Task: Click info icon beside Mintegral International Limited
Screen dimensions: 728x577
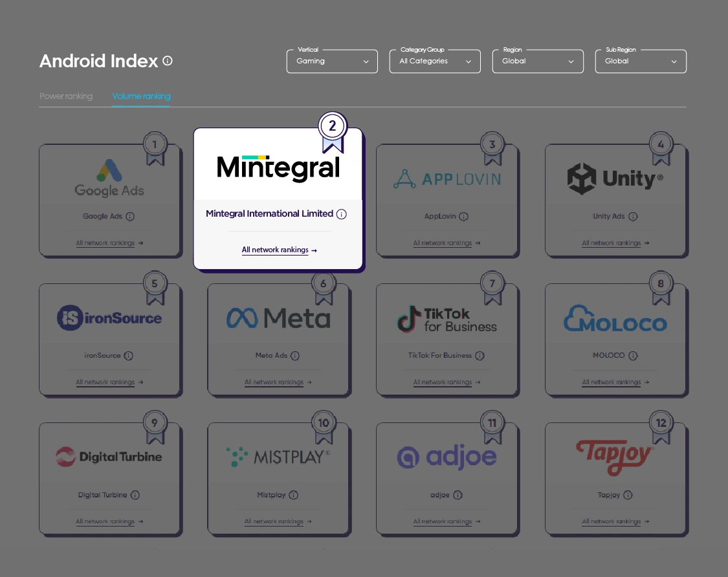Action: coord(341,214)
